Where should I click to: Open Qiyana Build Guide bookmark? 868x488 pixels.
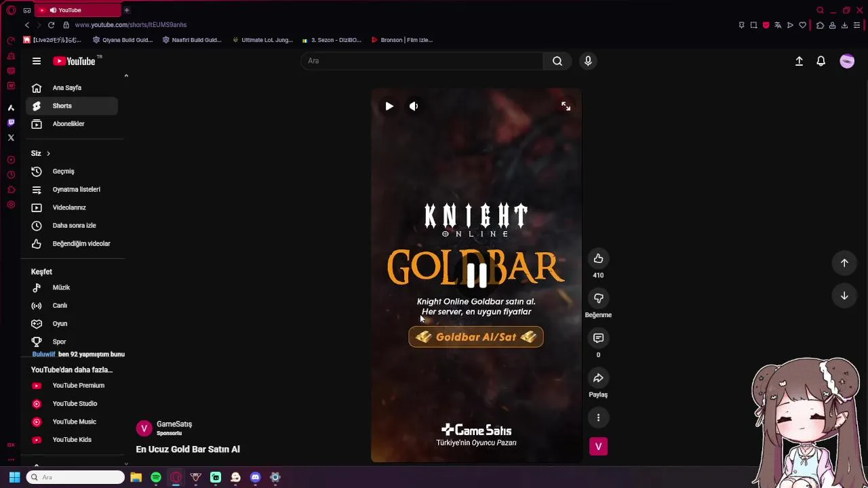coord(123,40)
